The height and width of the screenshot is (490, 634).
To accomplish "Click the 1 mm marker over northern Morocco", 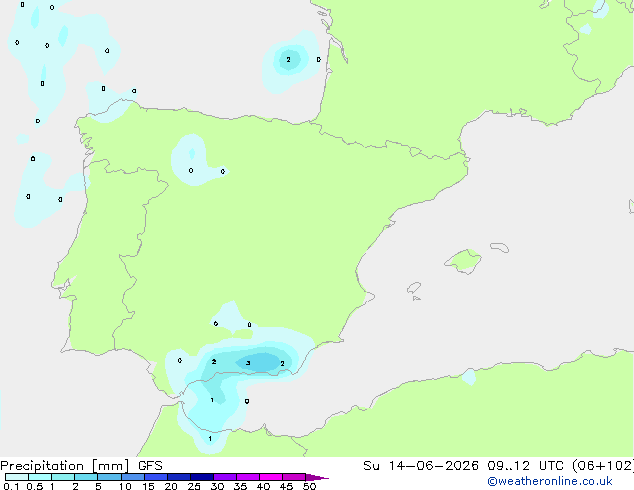I will coord(210,438).
